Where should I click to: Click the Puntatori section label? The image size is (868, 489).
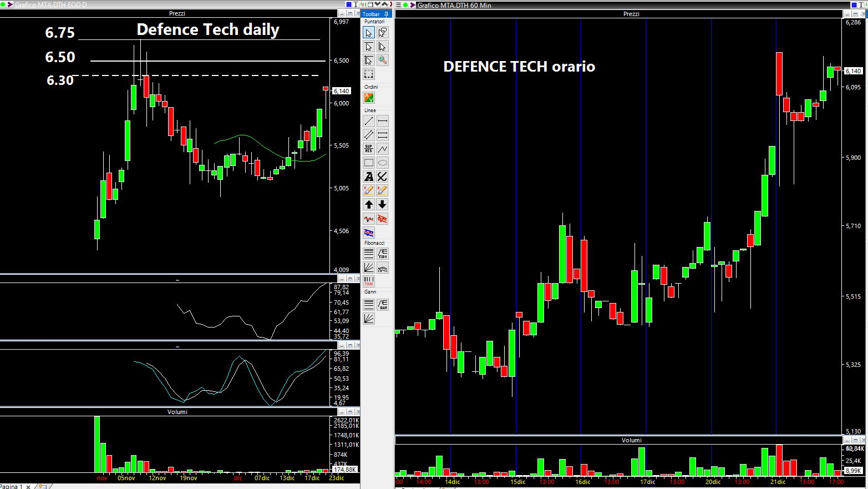[374, 22]
